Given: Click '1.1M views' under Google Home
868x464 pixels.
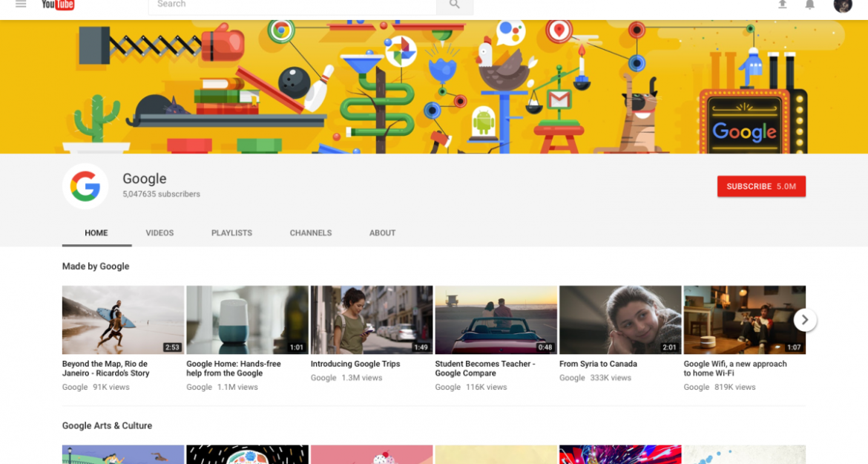Looking at the screenshot, I should (x=237, y=387).
